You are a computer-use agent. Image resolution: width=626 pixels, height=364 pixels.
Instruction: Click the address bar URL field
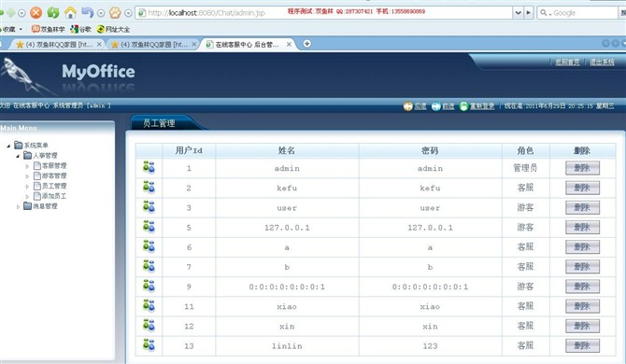click(324, 13)
